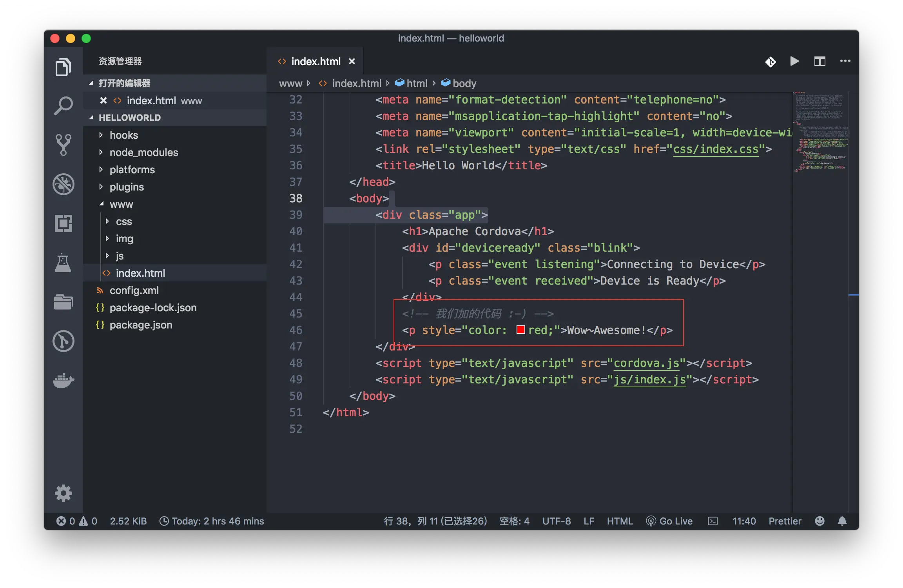
Task: Click the red color swatch in code
Action: (520, 330)
